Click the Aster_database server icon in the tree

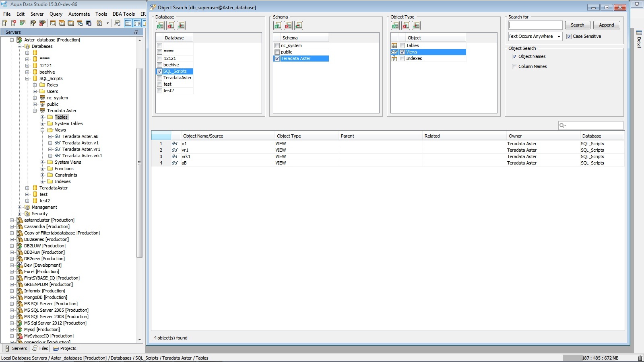point(19,40)
